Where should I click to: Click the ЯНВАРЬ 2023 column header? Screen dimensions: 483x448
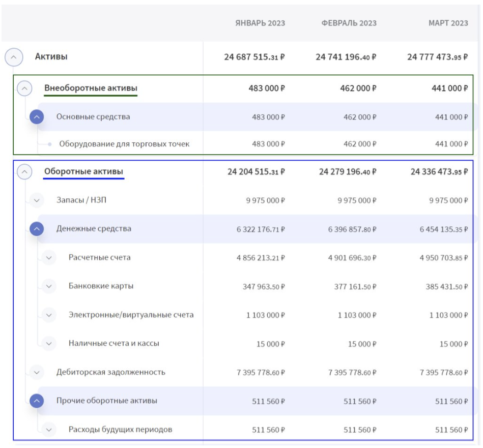pyautogui.click(x=260, y=23)
